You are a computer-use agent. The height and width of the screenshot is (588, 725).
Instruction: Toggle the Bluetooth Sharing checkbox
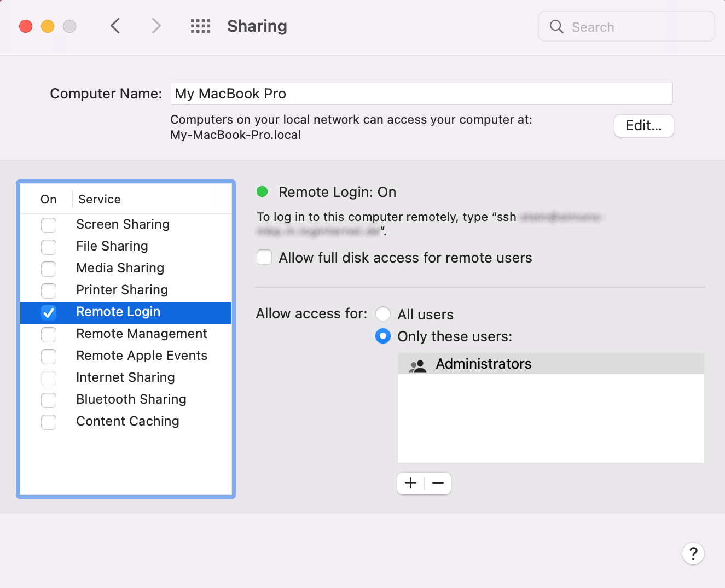point(49,400)
